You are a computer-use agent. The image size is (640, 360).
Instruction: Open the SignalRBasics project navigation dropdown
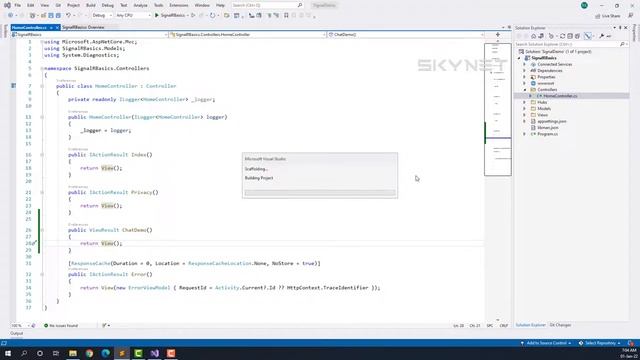point(89,35)
